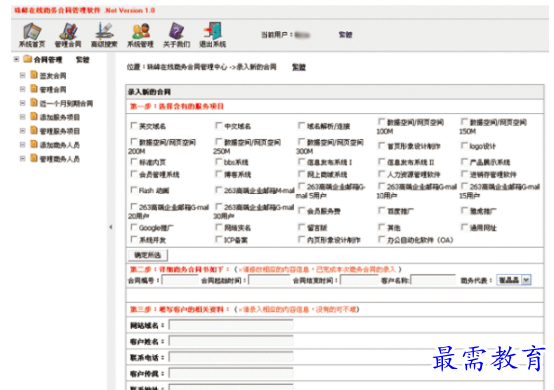554x390 pixels.
Task: Select the 首页形象设计制作 checkbox
Action: click(382, 146)
